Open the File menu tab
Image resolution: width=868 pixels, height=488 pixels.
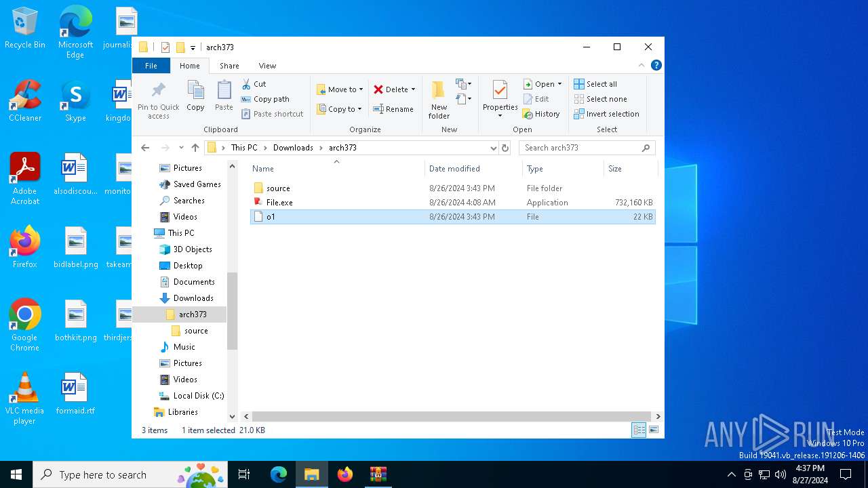(151, 66)
